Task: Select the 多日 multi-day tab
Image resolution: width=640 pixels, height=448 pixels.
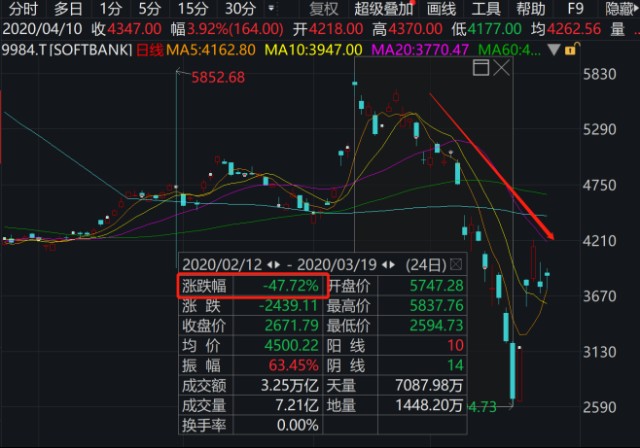Action: point(68,9)
